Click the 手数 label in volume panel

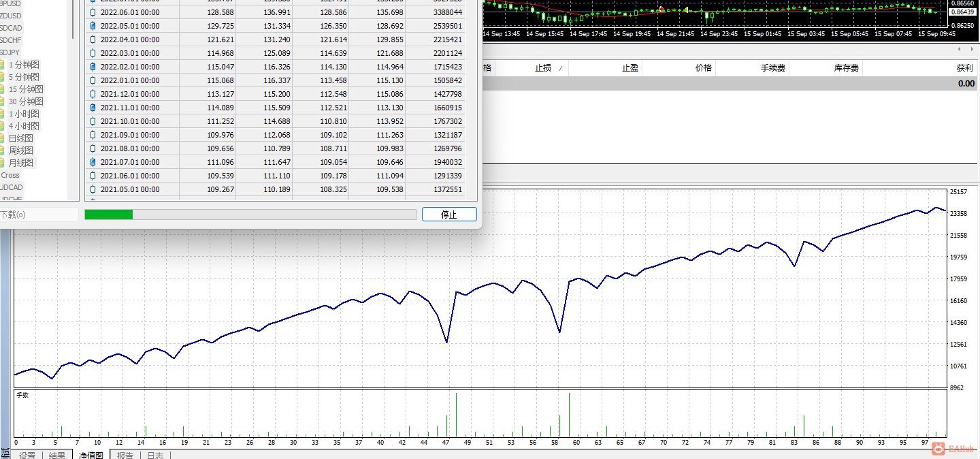click(x=22, y=395)
